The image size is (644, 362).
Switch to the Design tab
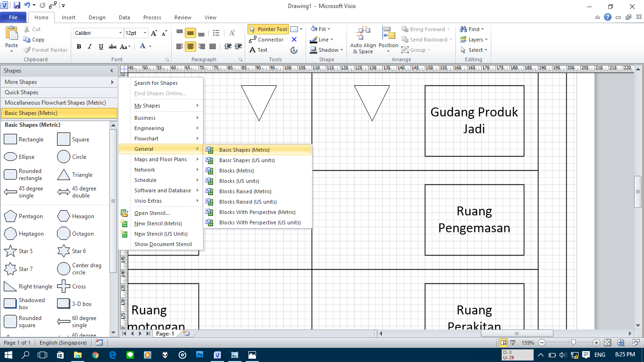(97, 17)
